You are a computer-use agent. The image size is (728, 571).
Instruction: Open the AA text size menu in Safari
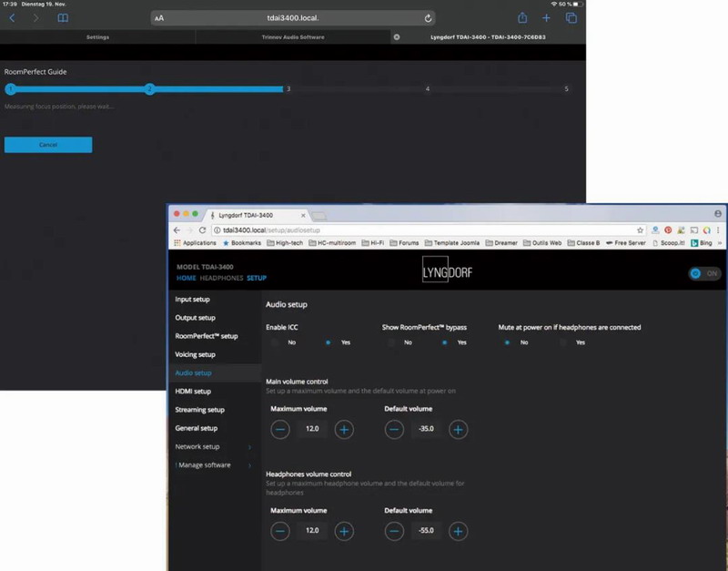(x=159, y=18)
